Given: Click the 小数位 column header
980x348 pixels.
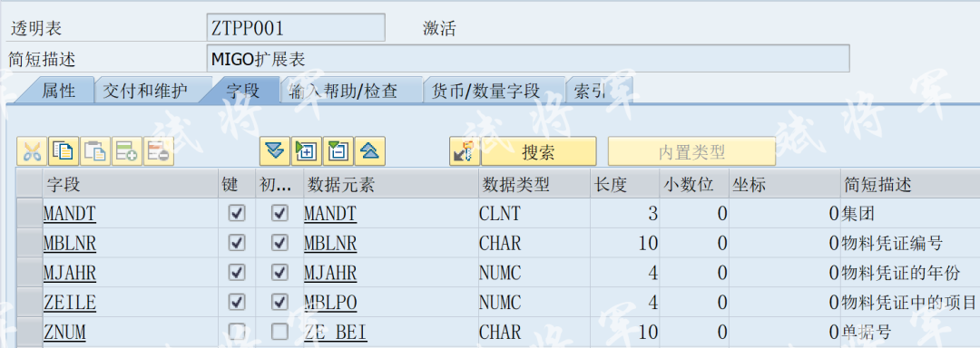Looking at the screenshot, I should pos(695,184).
